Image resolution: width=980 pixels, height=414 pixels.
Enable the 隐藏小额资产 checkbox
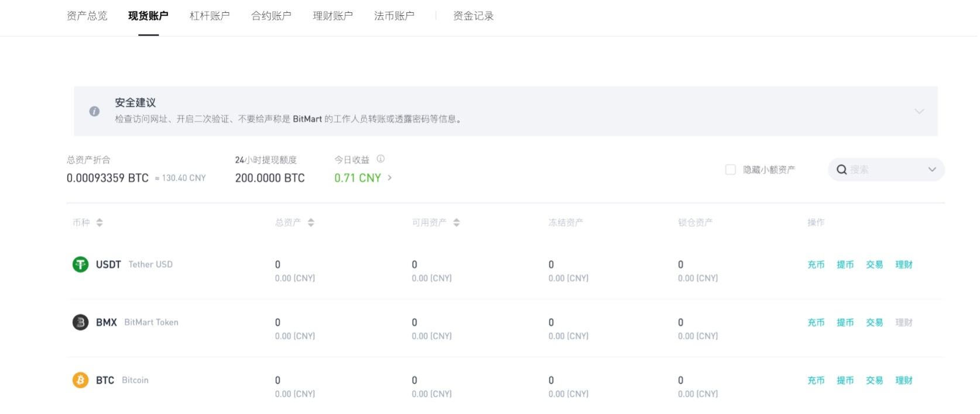[x=731, y=170]
